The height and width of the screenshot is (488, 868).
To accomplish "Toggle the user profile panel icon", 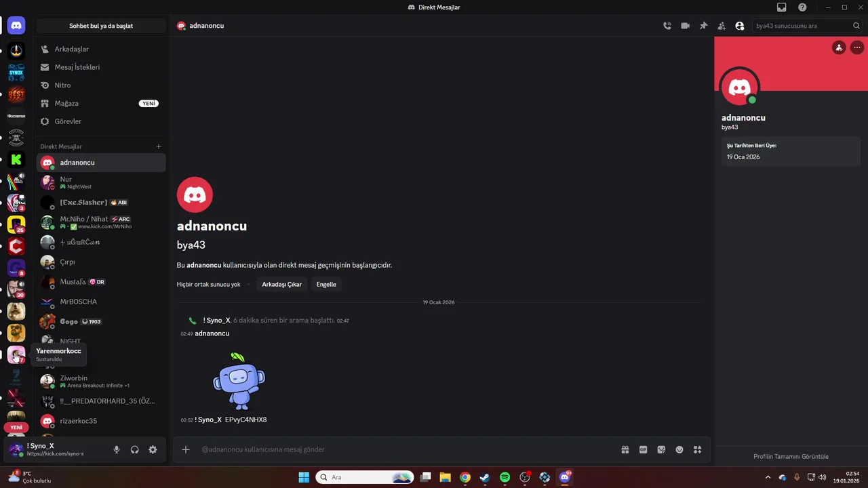I will (x=740, y=26).
